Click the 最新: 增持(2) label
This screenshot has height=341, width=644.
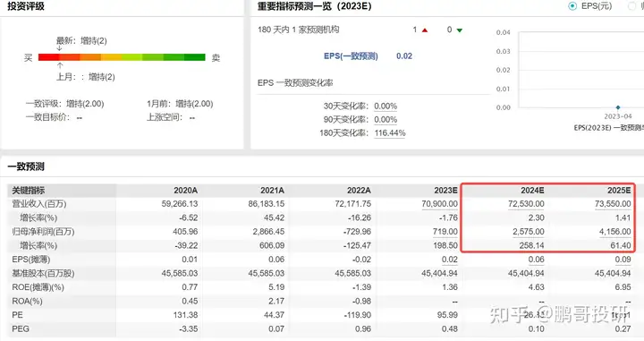(81, 40)
